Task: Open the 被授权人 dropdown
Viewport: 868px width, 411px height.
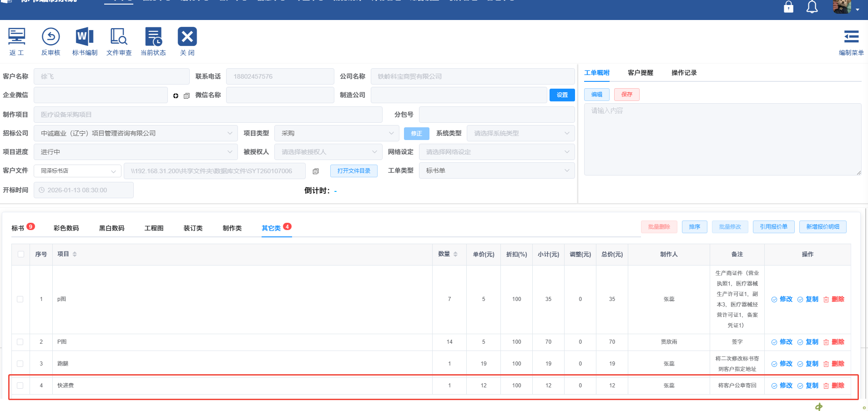Action: point(328,152)
